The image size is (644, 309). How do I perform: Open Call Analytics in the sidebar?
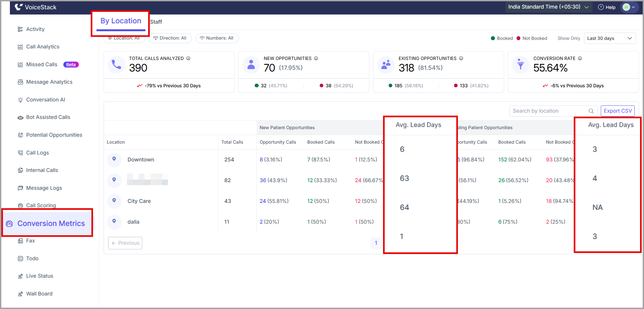pos(43,47)
